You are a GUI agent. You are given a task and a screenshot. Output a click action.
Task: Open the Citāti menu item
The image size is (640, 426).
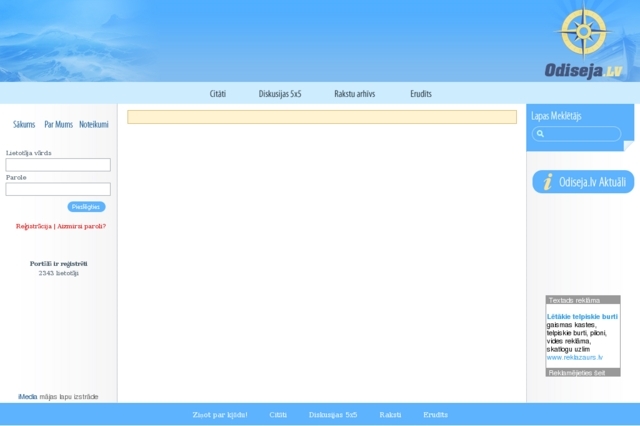pyautogui.click(x=218, y=94)
